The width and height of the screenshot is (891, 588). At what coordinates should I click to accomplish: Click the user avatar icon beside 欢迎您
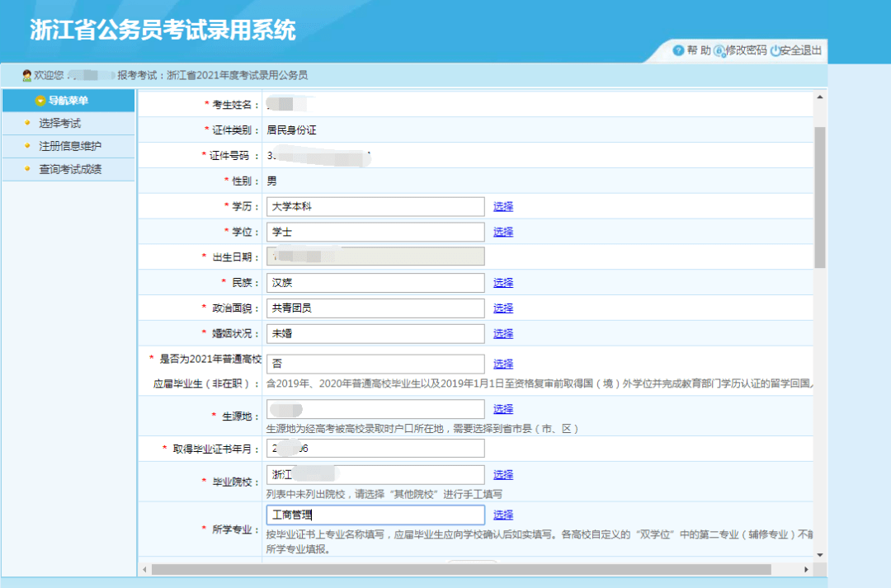[26, 75]
